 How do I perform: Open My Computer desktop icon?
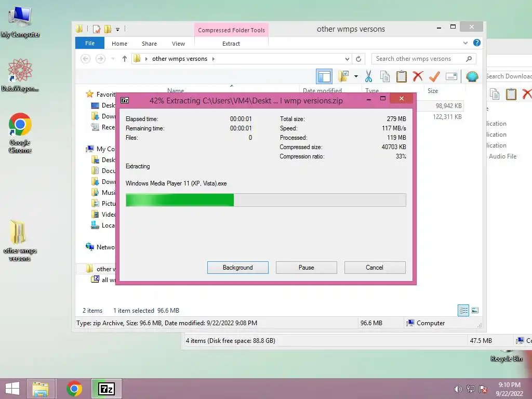[x=20, y=22]
